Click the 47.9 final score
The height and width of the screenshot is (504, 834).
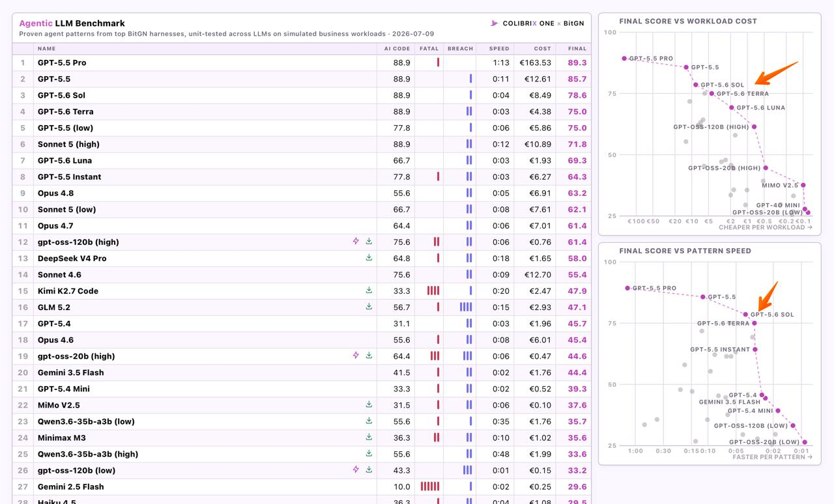577,290
